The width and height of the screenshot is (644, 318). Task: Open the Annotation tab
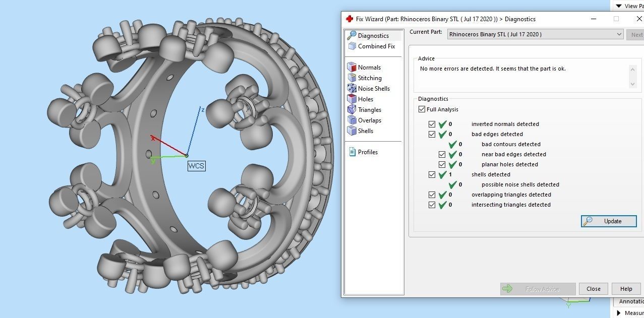pos(630,301)
